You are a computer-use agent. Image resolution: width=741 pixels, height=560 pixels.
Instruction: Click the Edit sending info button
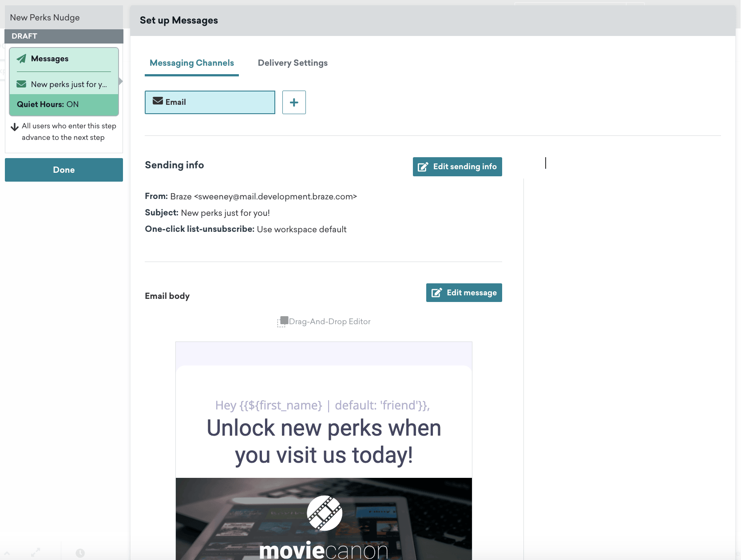tap(457, 167)
